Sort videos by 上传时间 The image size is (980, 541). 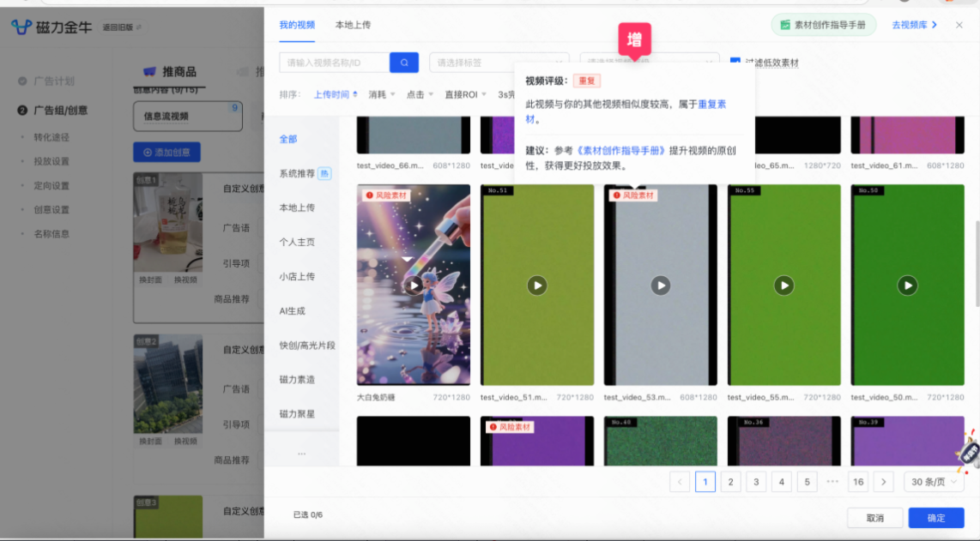tap(335, 94)
